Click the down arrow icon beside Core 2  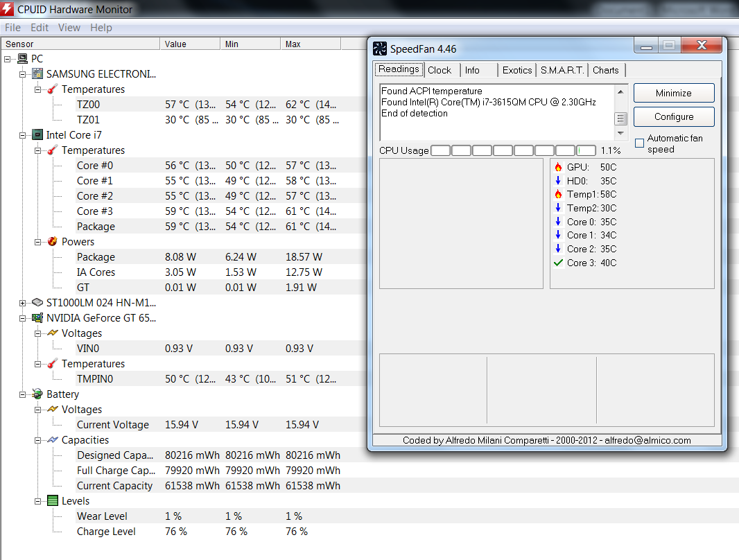(x=558, y=248)
